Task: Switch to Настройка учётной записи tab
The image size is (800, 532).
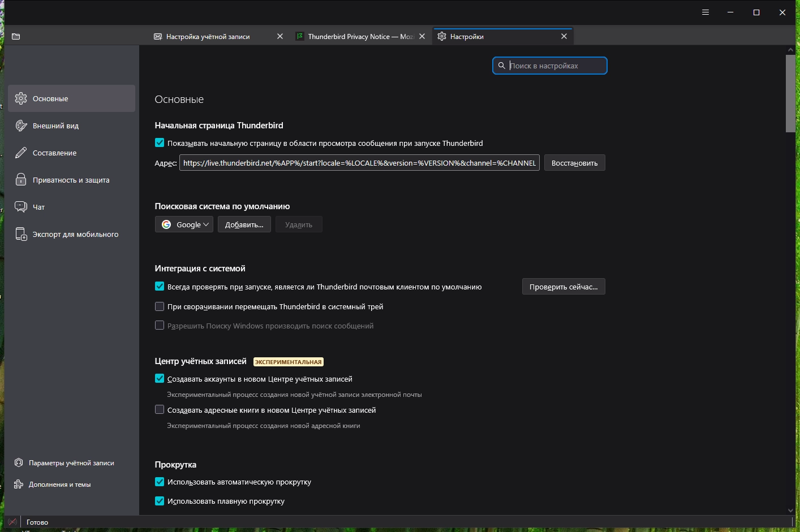Action: 219,37
